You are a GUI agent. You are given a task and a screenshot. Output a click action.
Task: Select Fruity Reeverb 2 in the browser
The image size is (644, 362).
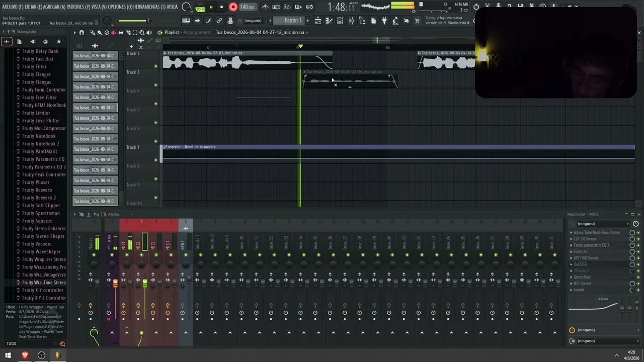[39, 198]
